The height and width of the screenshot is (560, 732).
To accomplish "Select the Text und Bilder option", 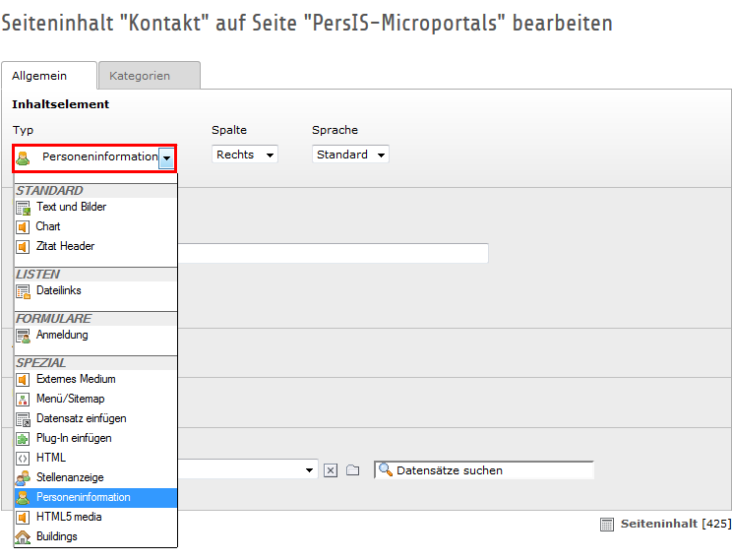I will click(x=71, y=208).
